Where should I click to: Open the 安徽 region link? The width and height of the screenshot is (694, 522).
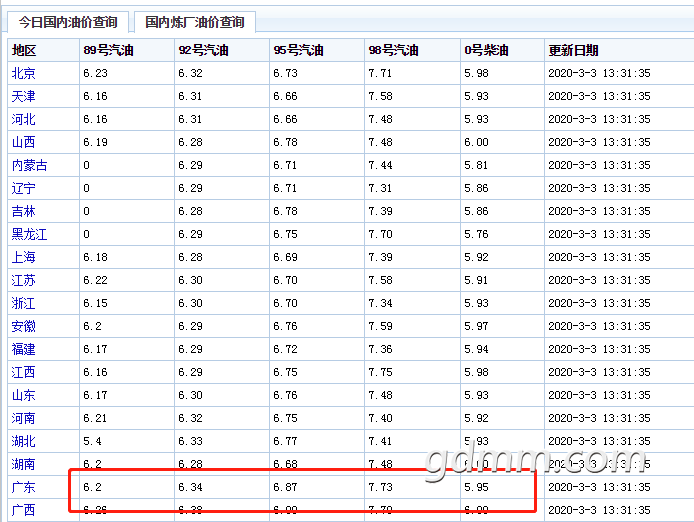click(23, 326)
